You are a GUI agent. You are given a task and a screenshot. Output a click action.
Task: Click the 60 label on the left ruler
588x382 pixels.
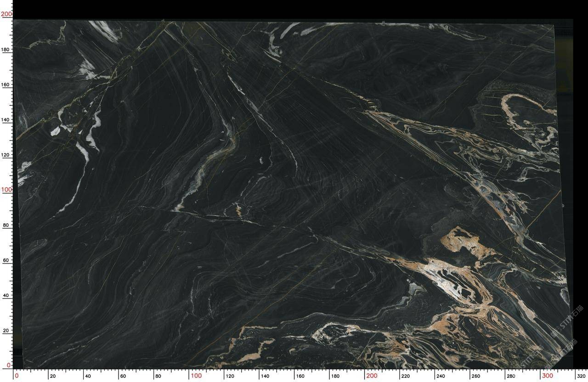pyautogui.click(x=6, y=260)
